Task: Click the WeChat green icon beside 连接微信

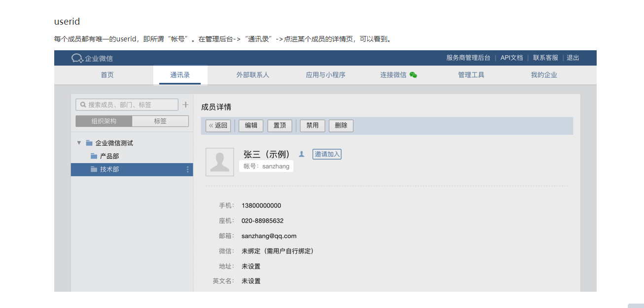Action: tap(413, 75)
